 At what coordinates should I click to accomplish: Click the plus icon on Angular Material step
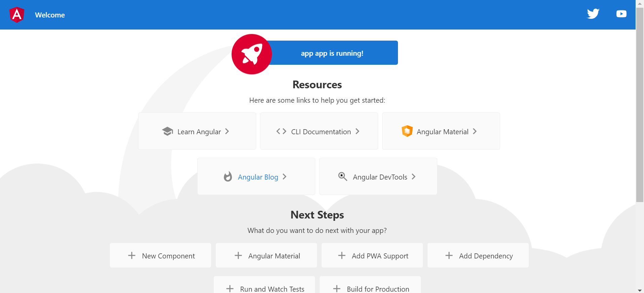[238, 255]
